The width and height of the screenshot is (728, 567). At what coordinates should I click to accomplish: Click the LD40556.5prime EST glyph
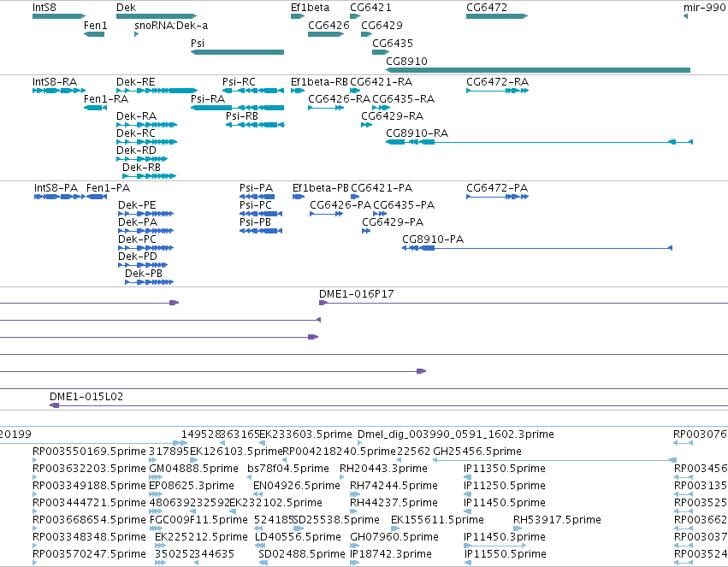click(262, 546)
